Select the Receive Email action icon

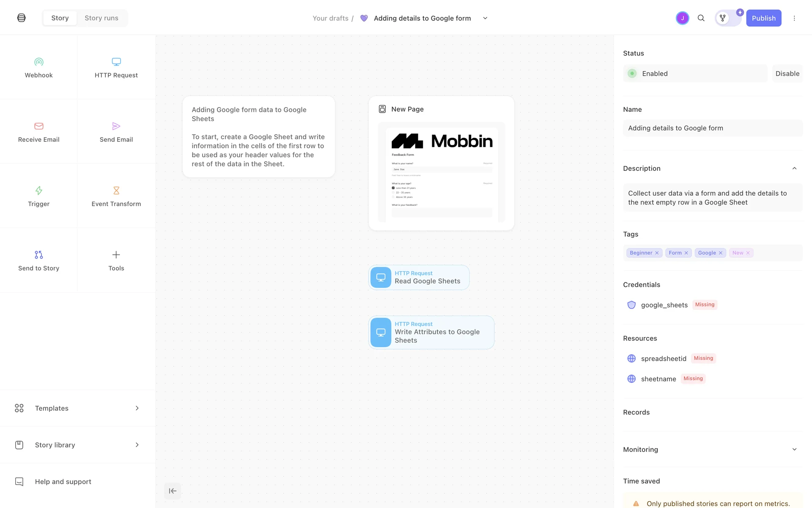click(38, 126)
